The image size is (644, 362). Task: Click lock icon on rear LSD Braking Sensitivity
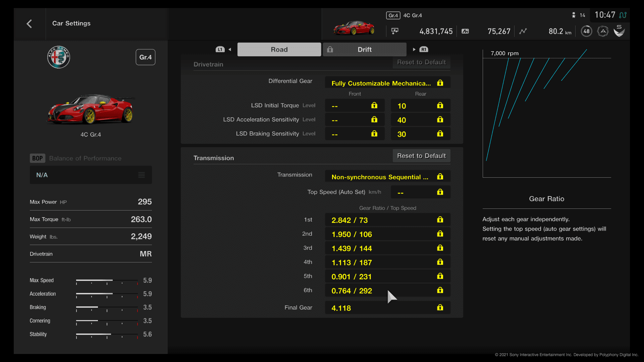[440, 134]
